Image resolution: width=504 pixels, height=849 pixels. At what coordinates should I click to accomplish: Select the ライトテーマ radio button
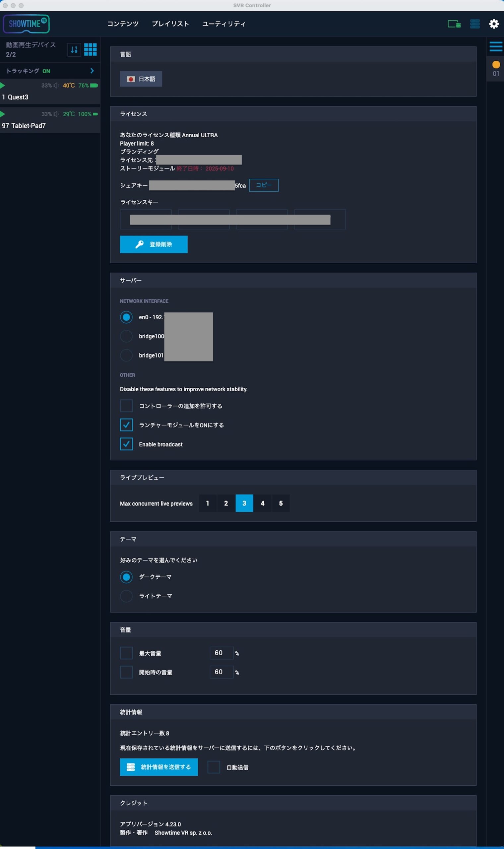tap(126, 596)
